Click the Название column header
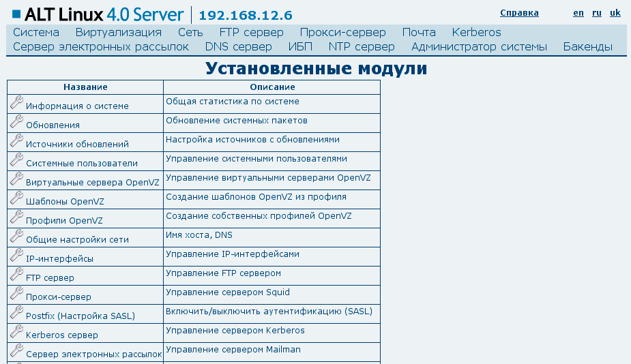The width and height of the screenshot is (631, 364). click(85, 87)
